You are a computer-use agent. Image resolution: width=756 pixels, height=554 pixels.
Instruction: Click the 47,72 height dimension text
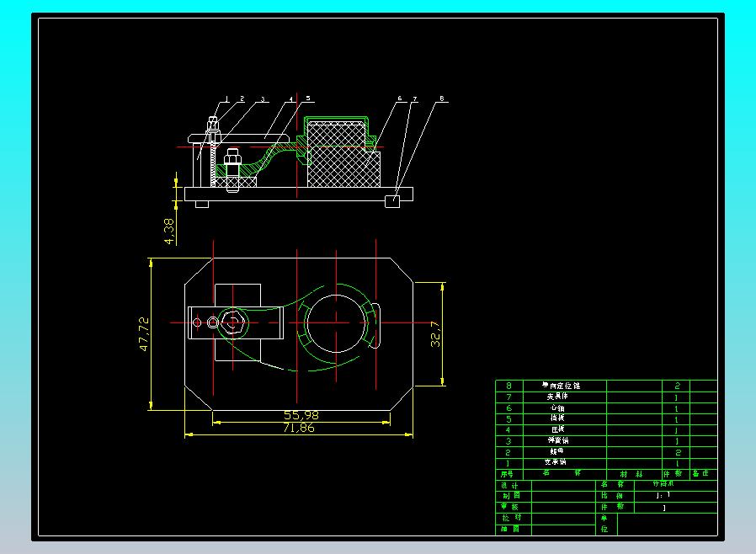pyautogui.click(x=144, y=333)
